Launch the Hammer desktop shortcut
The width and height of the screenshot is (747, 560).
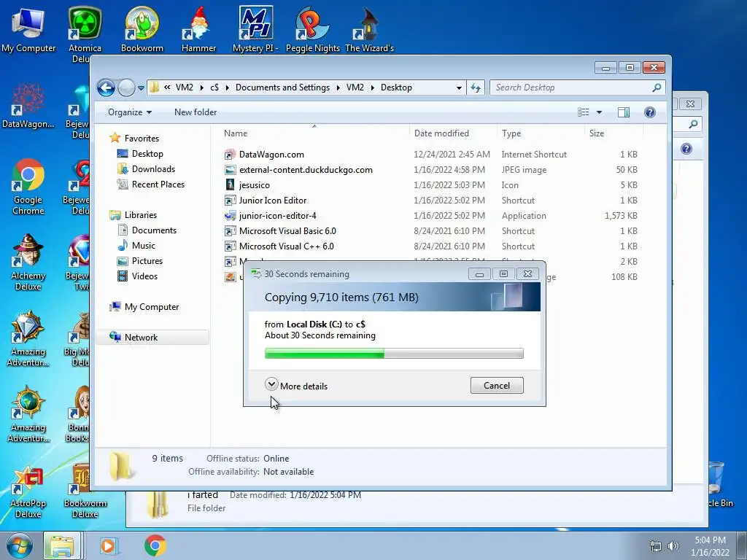click(198, 29)
